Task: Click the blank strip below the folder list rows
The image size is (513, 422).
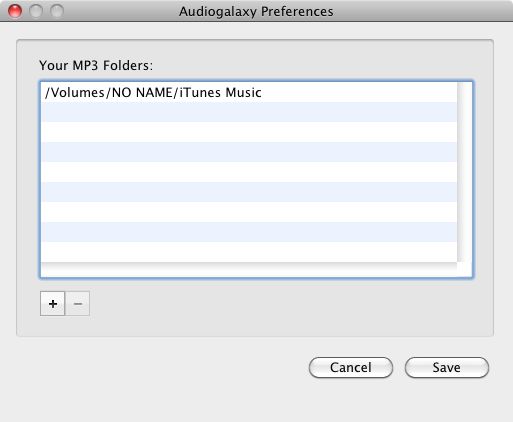Action: pos(256,270)
